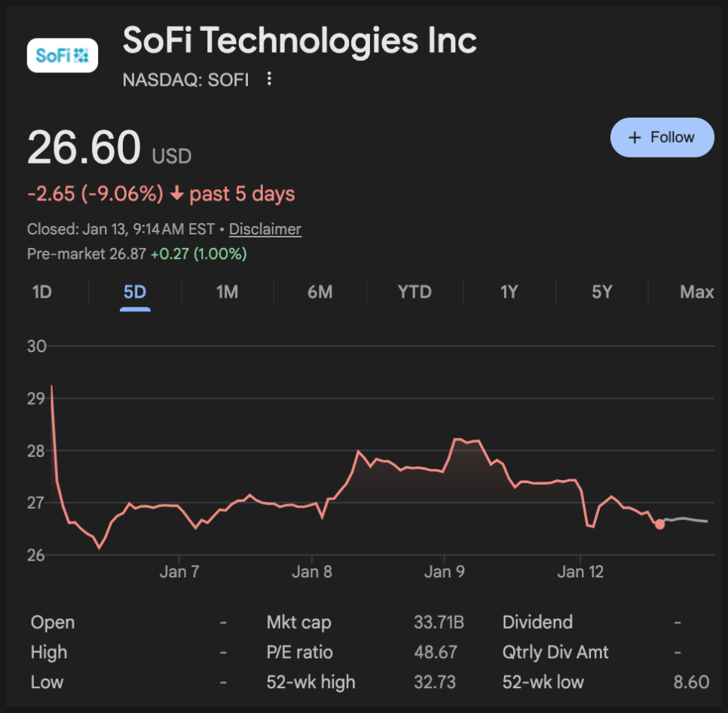
Task: Click the SoFi logo icon
Action: [x=63, y=55]
